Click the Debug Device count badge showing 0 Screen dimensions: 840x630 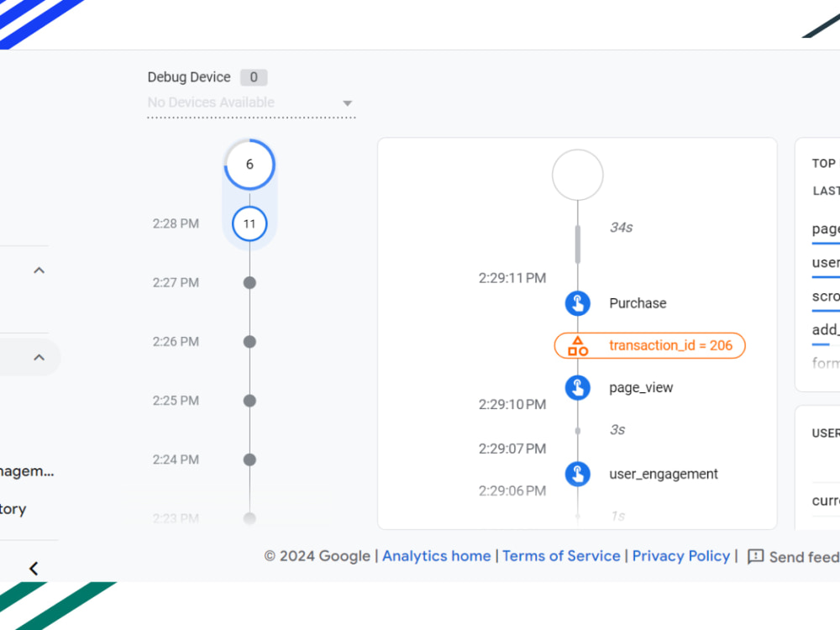click(x=254, y=77)
